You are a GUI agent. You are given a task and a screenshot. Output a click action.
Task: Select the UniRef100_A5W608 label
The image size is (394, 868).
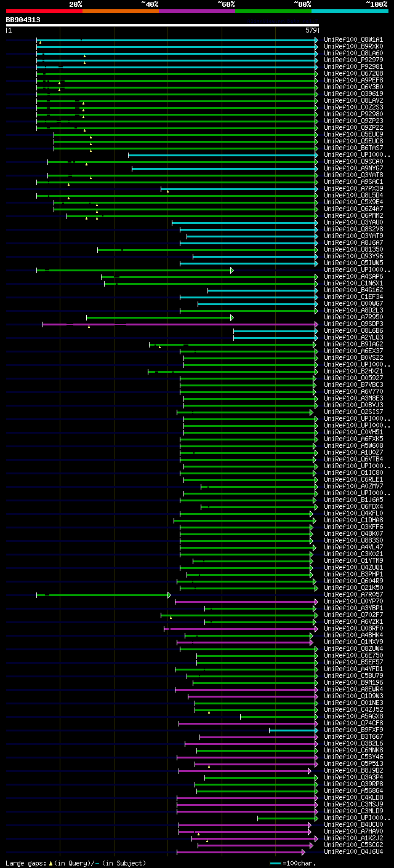click(353, 446)
